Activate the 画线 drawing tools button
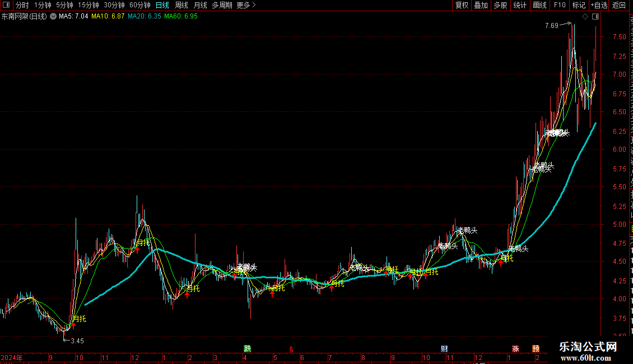633x364 pixels. coord(540,5)
